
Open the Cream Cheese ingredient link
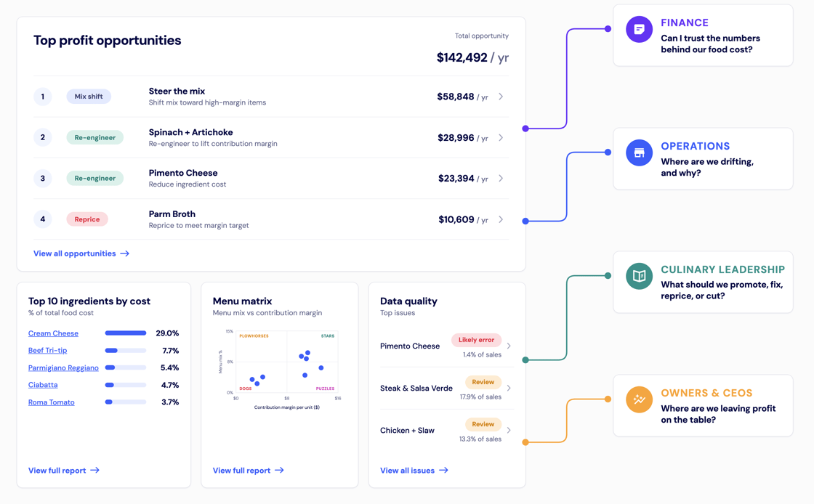point(54,333)
